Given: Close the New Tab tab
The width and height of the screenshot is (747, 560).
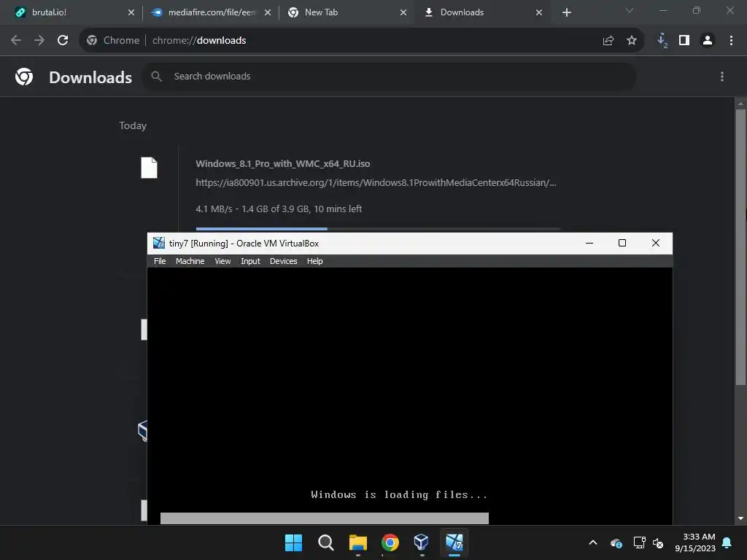Looking at the screenshot, I should tap(403, 12).
